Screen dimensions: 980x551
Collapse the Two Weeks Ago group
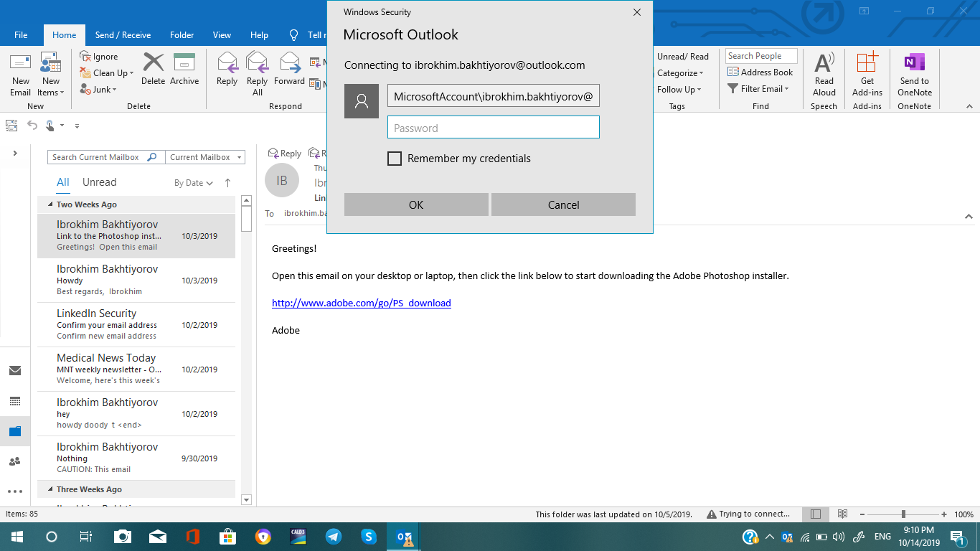pyautogui.click(x=50, y=204)
